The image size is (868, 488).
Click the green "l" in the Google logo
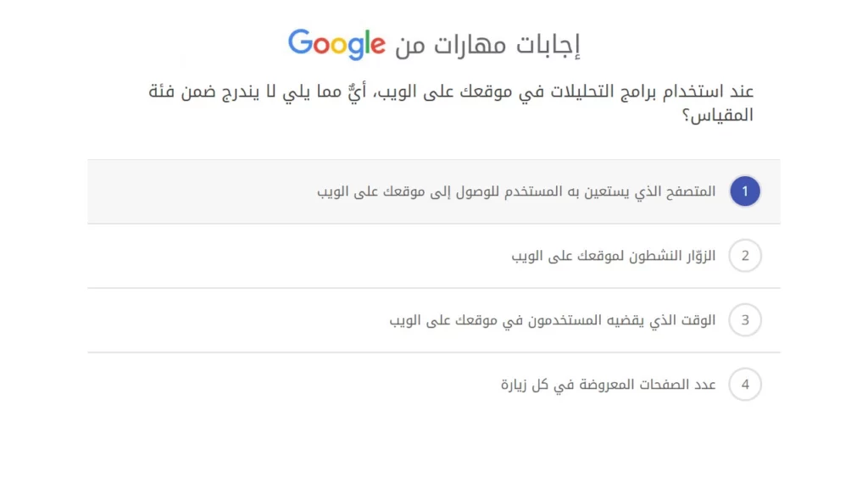click(366, 41)
